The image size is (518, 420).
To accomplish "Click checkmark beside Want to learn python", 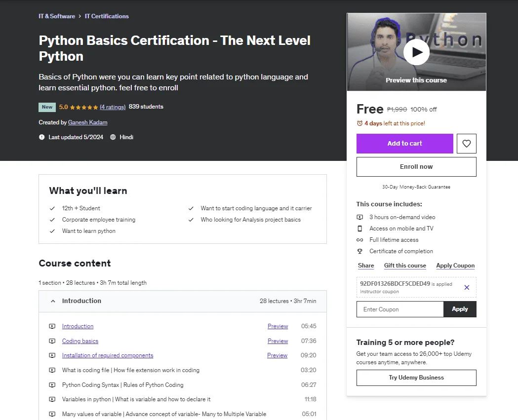I will (52, 231).
